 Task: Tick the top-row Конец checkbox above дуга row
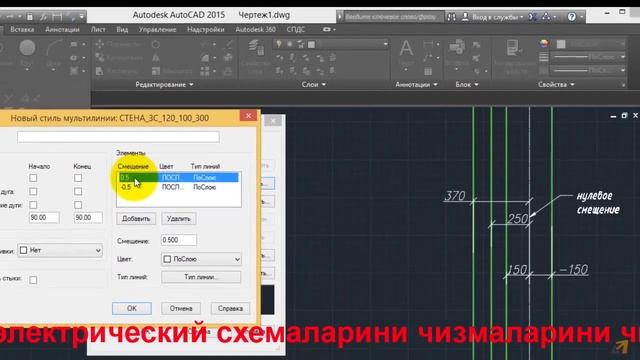(78, 178)
